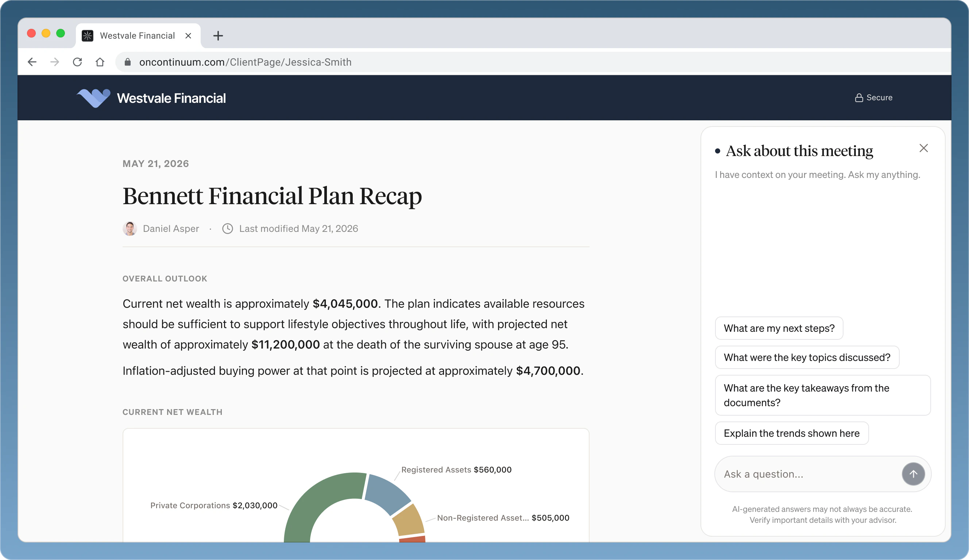Image resolution: width=969 pixels, height=560 pixels.
Task: Click the 'Last modified May 21, 2026' text
Action: 298,229
